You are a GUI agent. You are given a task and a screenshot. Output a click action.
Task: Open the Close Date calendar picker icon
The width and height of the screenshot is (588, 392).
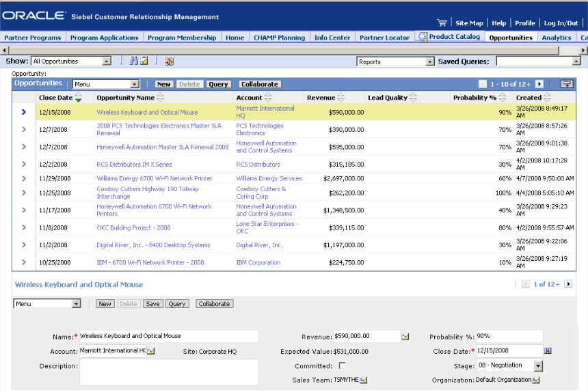coord(548,350)
